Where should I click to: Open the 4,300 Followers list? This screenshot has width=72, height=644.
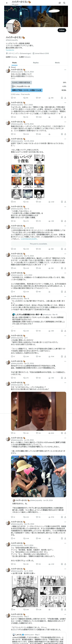tap(25, 57)
